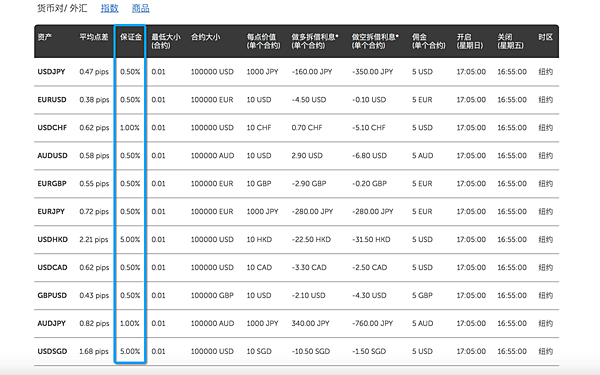Click the 1.68 pips spread value
This screenshot has width=600, height=375.
[94, 351]
